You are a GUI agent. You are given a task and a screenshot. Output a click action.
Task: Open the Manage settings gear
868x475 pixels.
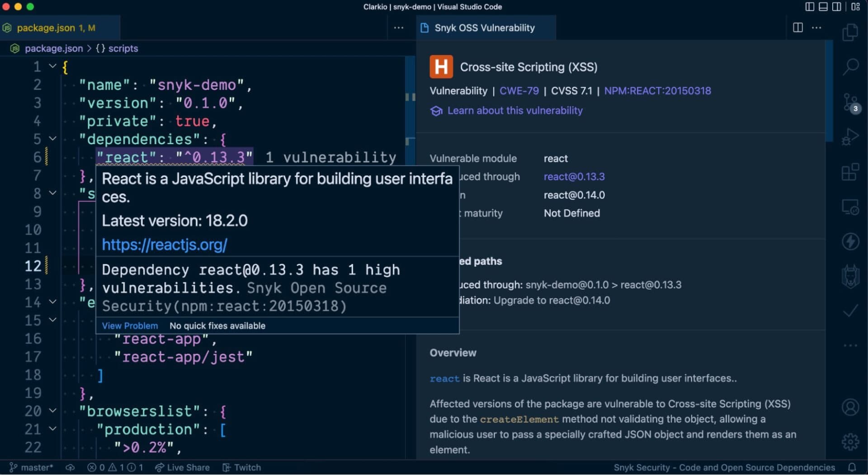pos(850,442)
